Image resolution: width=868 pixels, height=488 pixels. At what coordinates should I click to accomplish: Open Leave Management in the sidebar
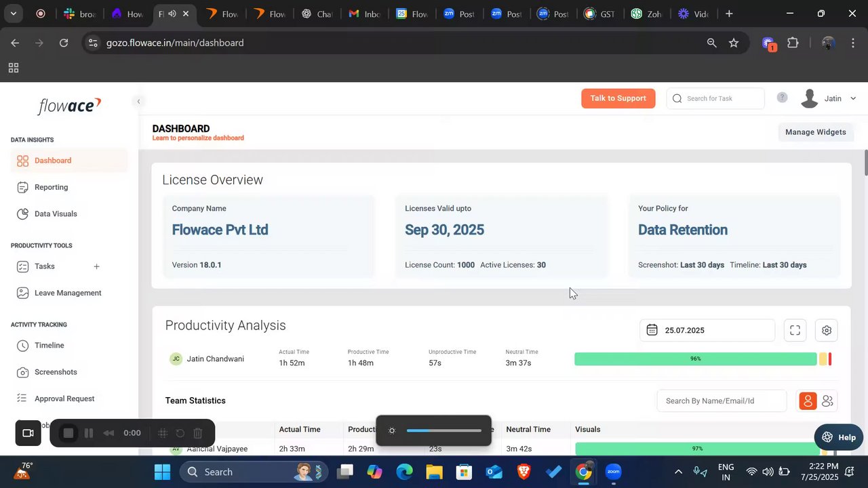point(69,293)
